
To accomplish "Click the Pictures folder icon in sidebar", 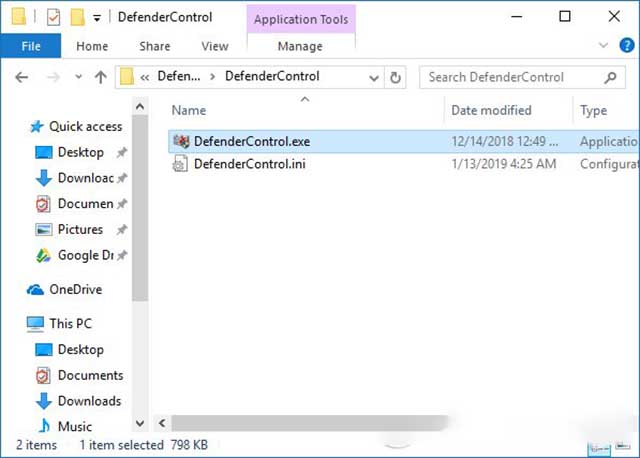I will click(x=43, y=230).
